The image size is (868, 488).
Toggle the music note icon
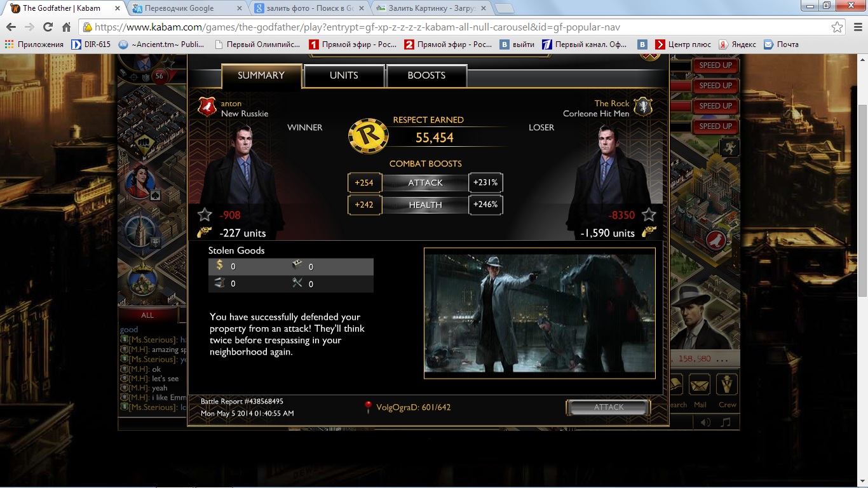726,422
